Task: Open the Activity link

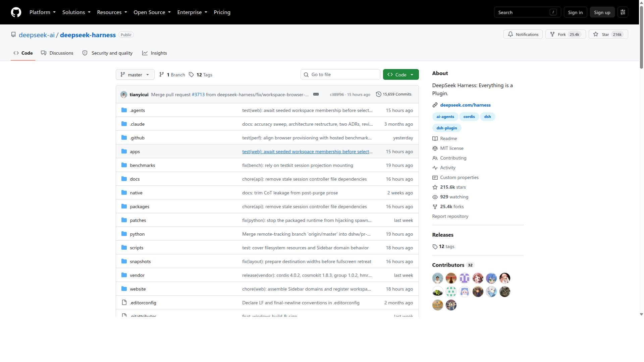Action: [444, 168]
